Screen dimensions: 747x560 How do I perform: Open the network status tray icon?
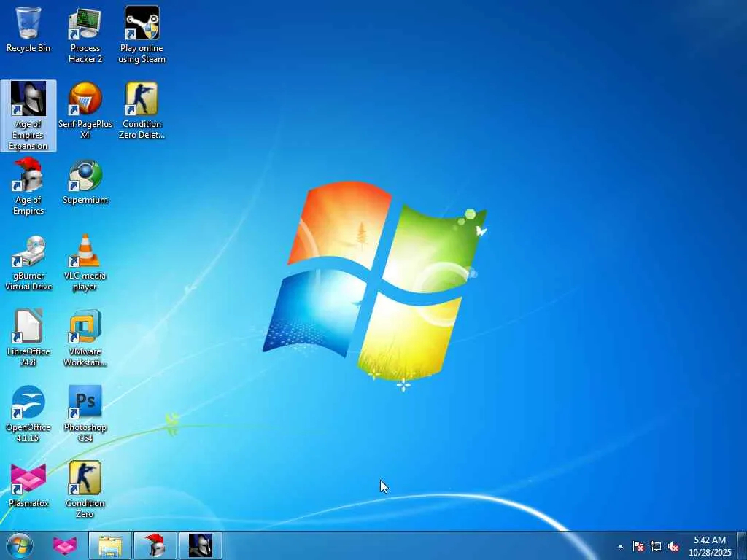pyautogui.click(x=656, y=546)
